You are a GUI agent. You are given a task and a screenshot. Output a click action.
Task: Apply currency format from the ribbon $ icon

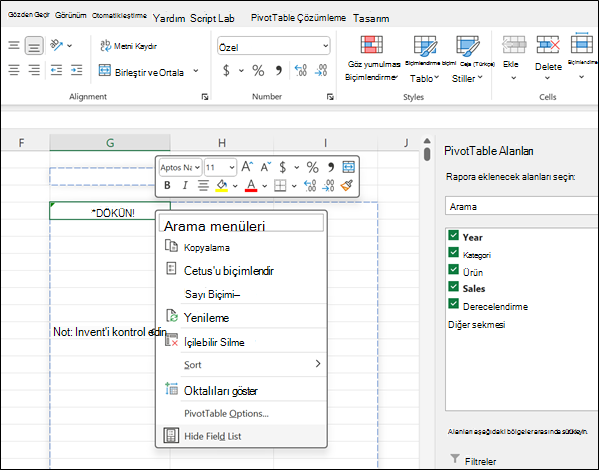(226, 70)
